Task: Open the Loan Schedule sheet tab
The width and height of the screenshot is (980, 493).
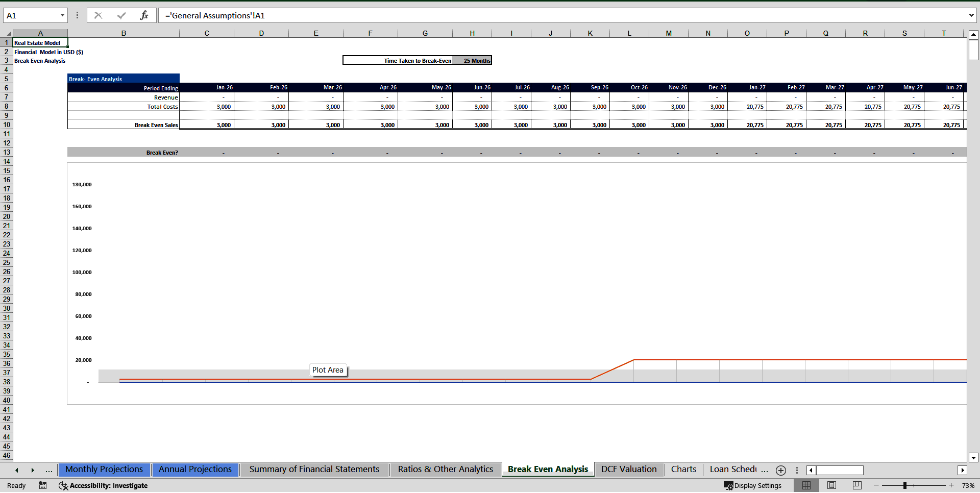Action: tap(733, 470)
